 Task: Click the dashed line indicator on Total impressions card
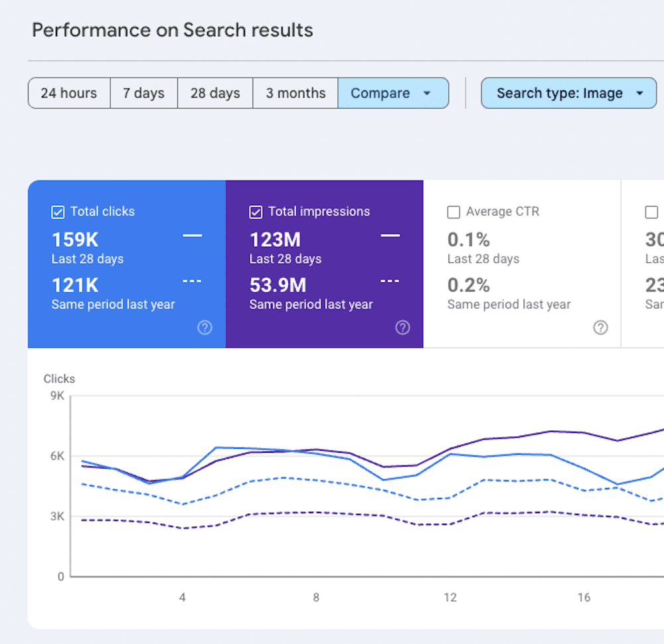coord(390,280)
